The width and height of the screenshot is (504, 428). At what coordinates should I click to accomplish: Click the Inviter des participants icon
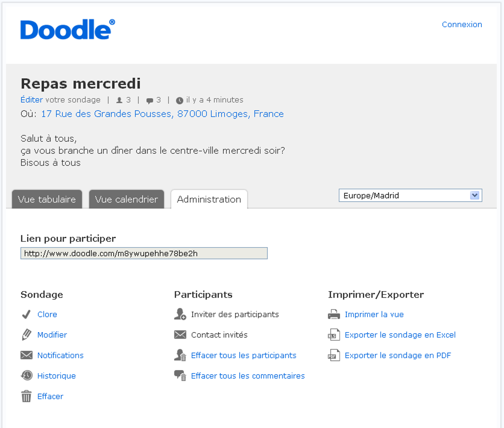[x=180, y=314]
